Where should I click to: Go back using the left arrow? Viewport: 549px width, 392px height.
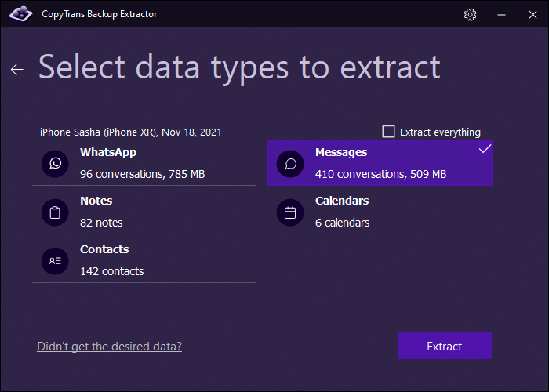click(x=17, y=70)
